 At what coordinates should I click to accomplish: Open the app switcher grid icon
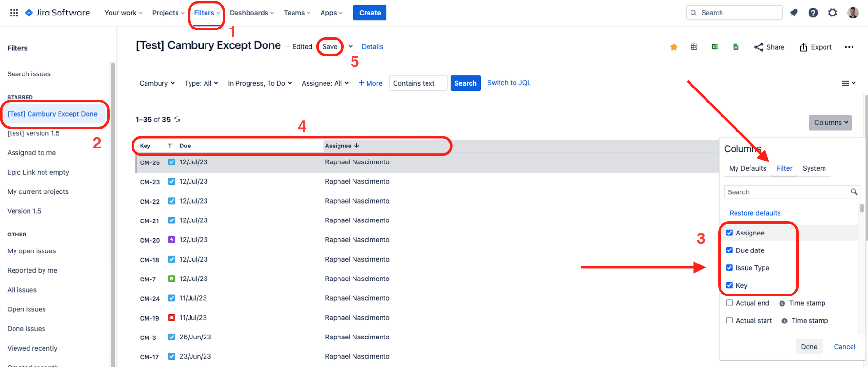pos(14,13)
